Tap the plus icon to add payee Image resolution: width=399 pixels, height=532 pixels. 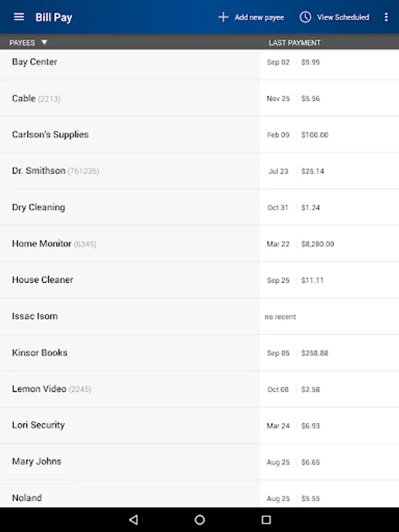tap(223, 17)
